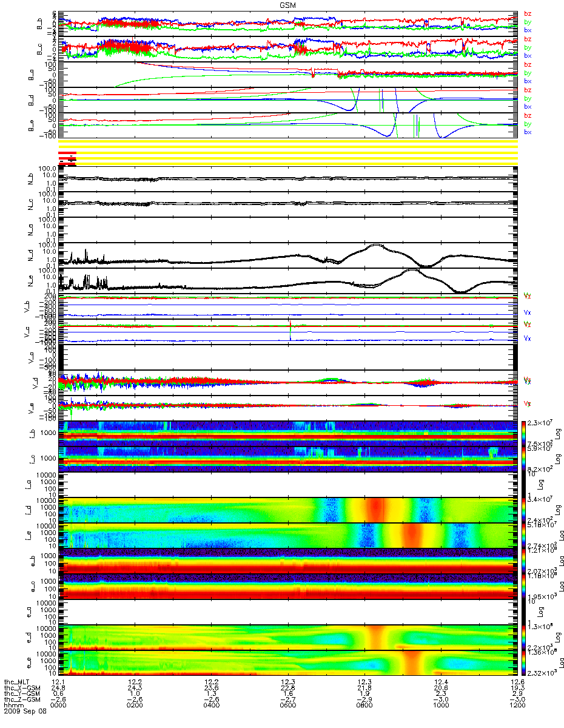Select the B_c panel axis label

click(39, 49)
